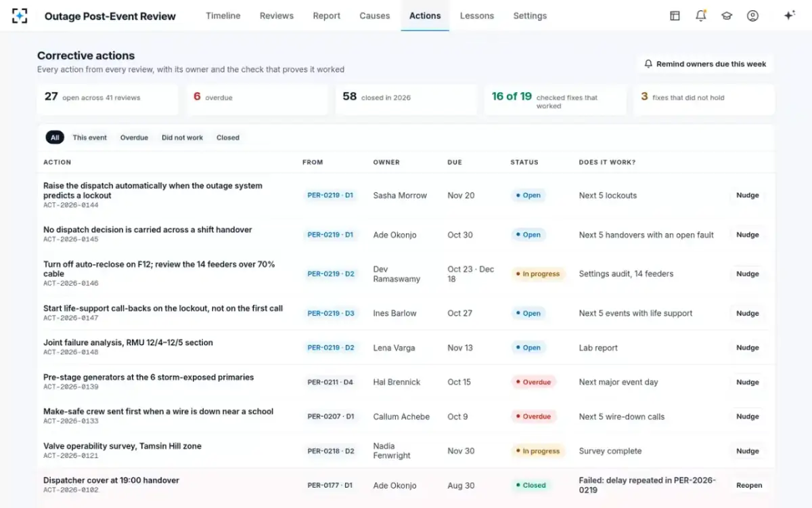Click the 3 fixes did not hold card

click(x=704, y=100)
